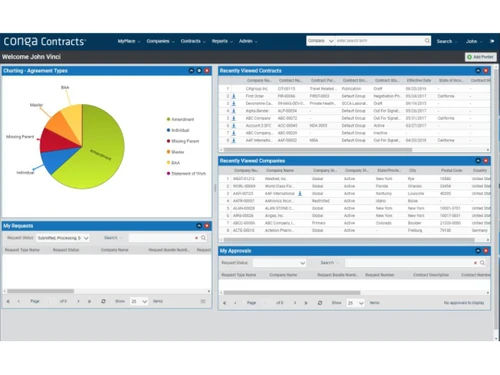
Task: Click the red Missing Parent pie slice
Action: [57, 142]
